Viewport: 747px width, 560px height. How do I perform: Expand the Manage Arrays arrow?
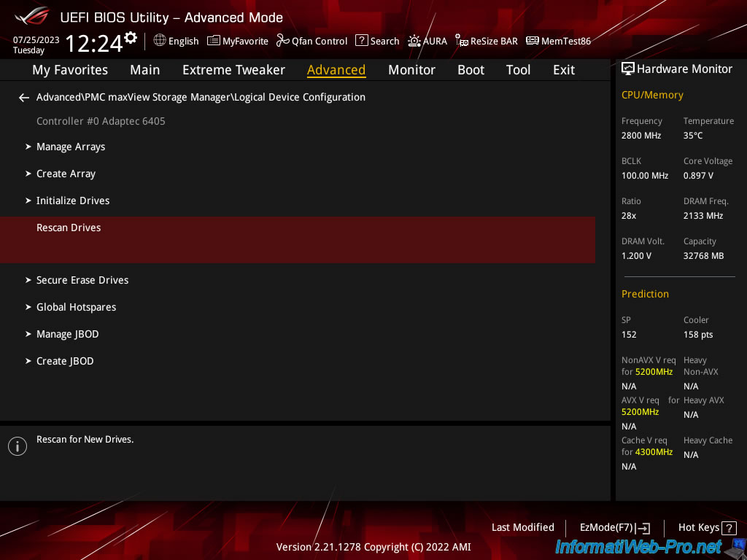point(28,147)
